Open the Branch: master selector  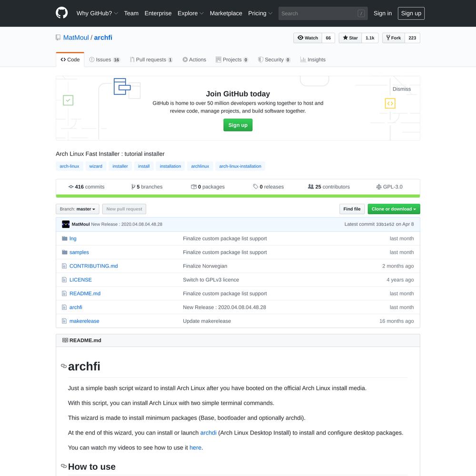78,209
